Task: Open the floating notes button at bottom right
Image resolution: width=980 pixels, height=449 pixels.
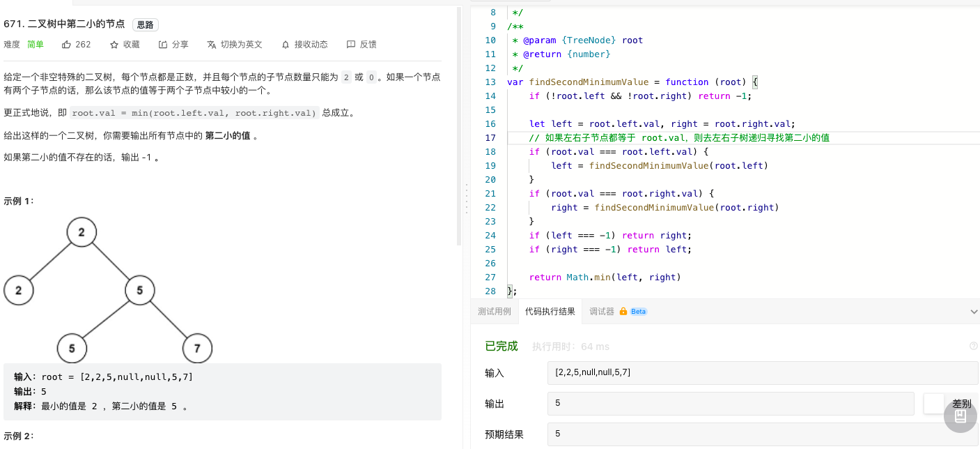Action: pyautogui.click(x=960, y=416)
